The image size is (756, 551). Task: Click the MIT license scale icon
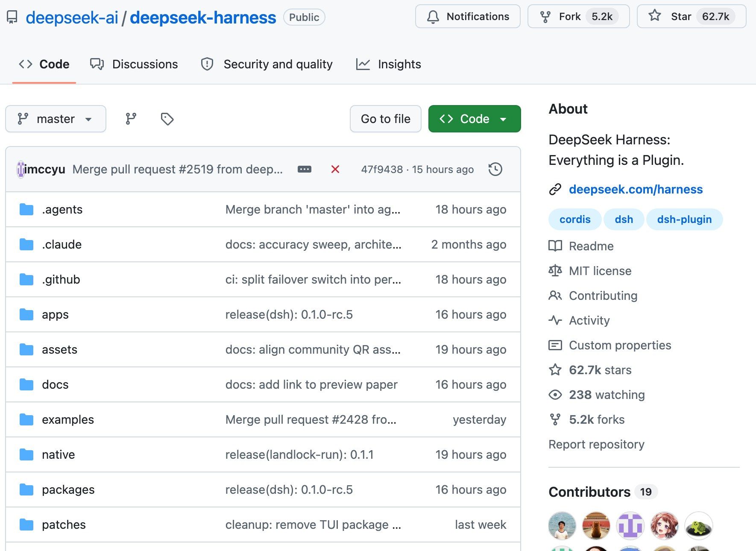(555, 270)
